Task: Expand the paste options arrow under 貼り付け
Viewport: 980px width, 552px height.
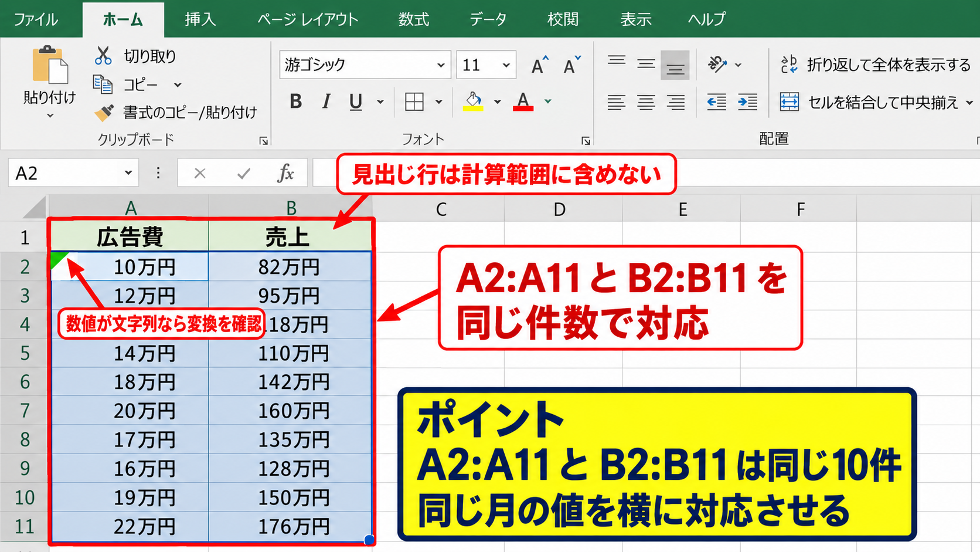Action: [x=50, y=116]
